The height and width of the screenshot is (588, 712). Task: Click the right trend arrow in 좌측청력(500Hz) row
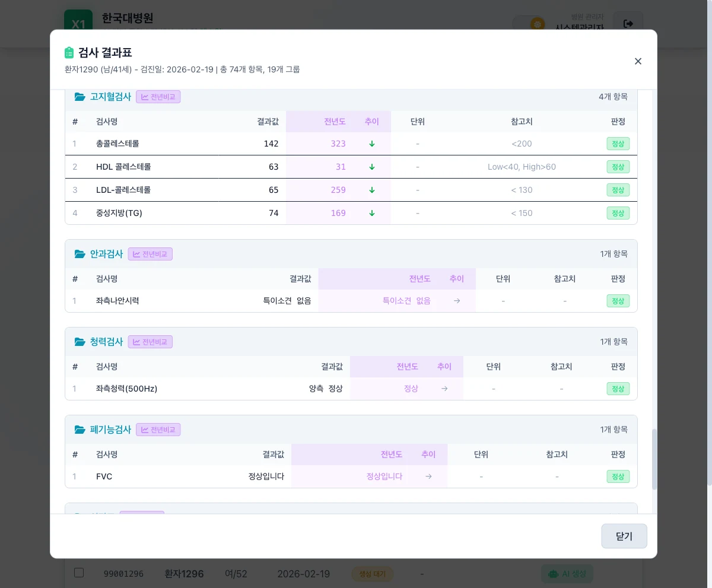(444, 389)
